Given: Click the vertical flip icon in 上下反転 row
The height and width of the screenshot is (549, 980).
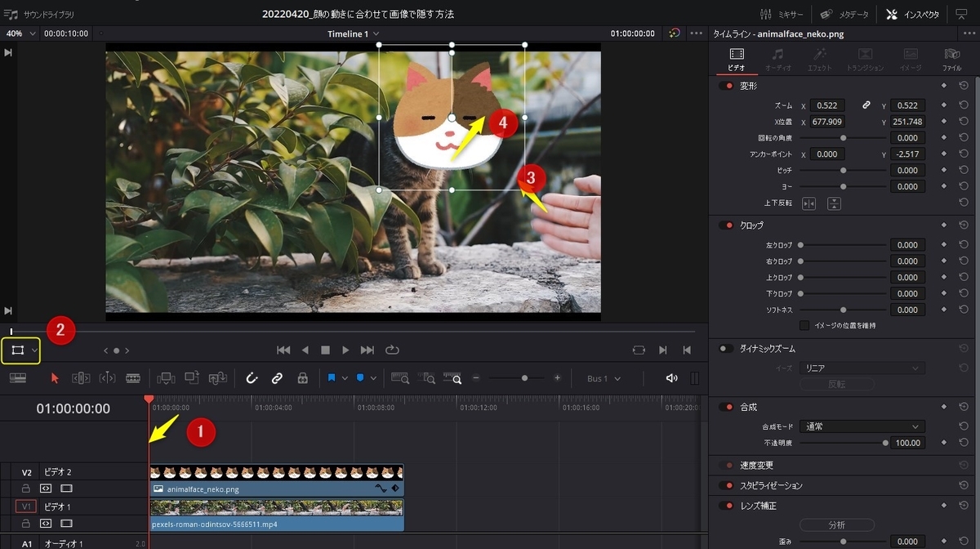Looking at the screenshot, I should pyautogui.click(x=834, y=203).
